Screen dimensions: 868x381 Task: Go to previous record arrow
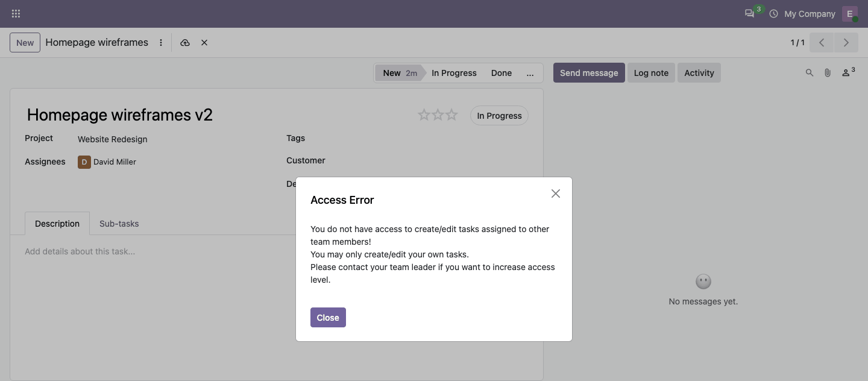pyautogui.click(x=822, y=43)
